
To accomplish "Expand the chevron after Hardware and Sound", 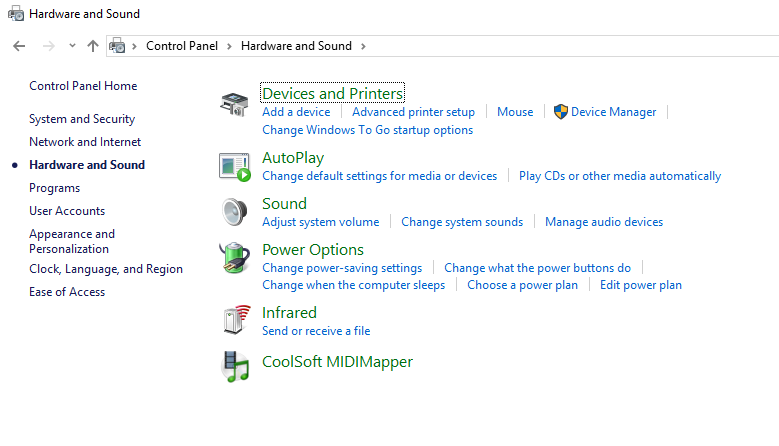I will pos(363,46).
